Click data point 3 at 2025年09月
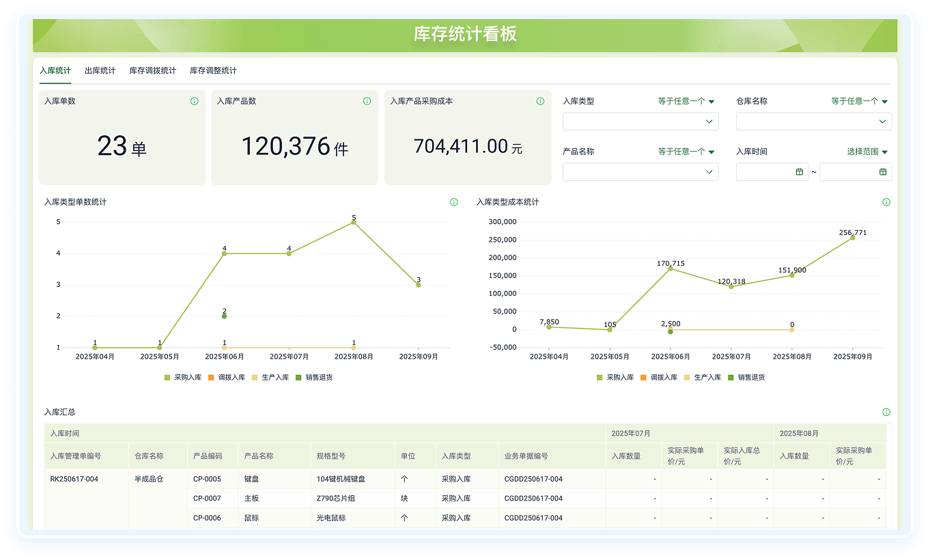 pos(419,285)
